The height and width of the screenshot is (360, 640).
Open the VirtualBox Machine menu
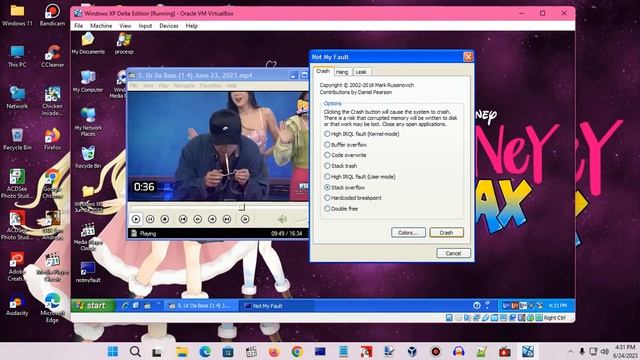101,26
